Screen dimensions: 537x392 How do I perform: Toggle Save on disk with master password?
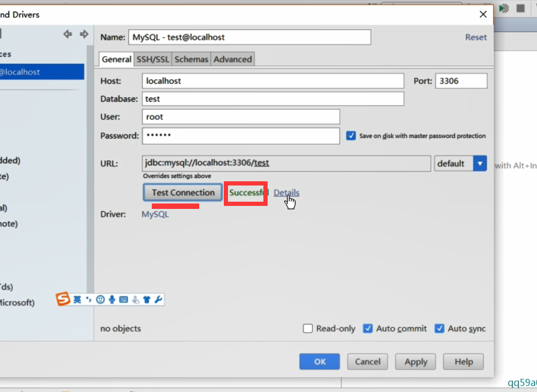click(x=350, y=136)
